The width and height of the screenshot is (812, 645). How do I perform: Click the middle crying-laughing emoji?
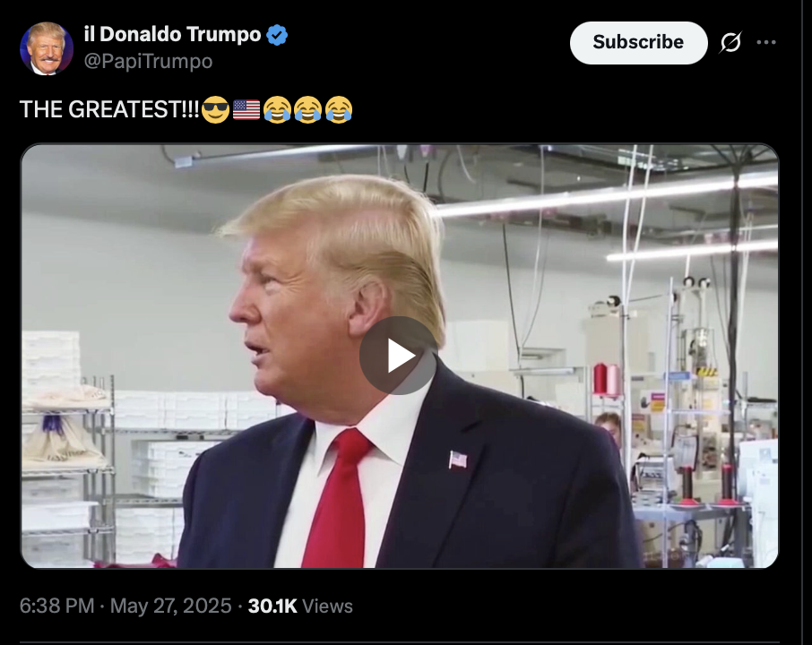pyautogui.click(x=307, y=110)
